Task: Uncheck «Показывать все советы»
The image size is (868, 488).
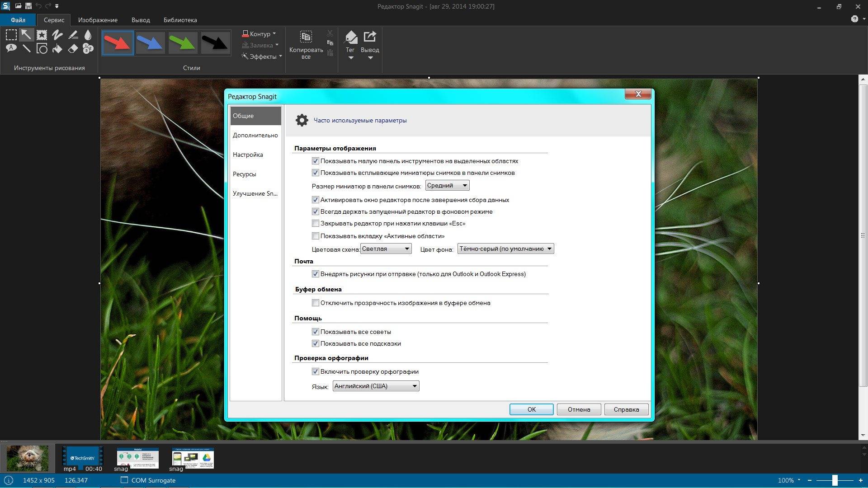Action: [x=316, y=332]
